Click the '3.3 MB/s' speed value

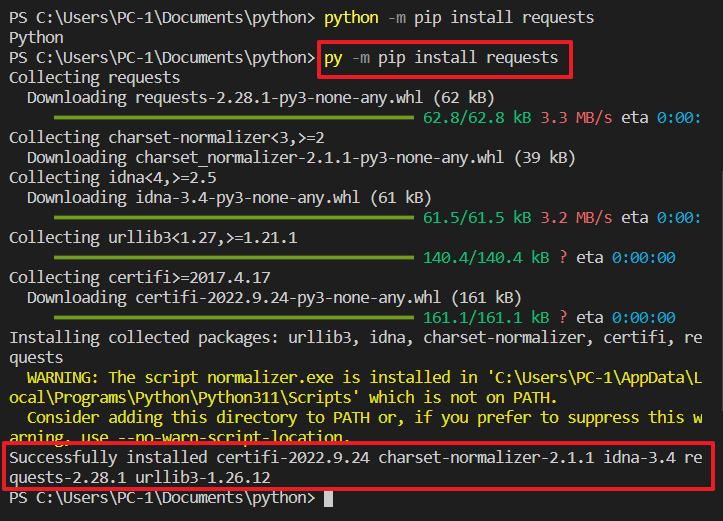click(x=576, y=118)
